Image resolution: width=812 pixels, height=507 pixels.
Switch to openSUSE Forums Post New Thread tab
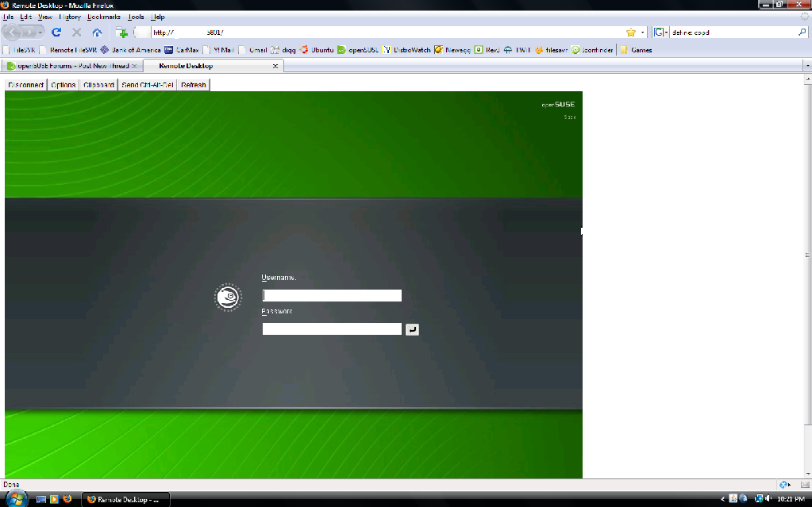click(71, 66)
